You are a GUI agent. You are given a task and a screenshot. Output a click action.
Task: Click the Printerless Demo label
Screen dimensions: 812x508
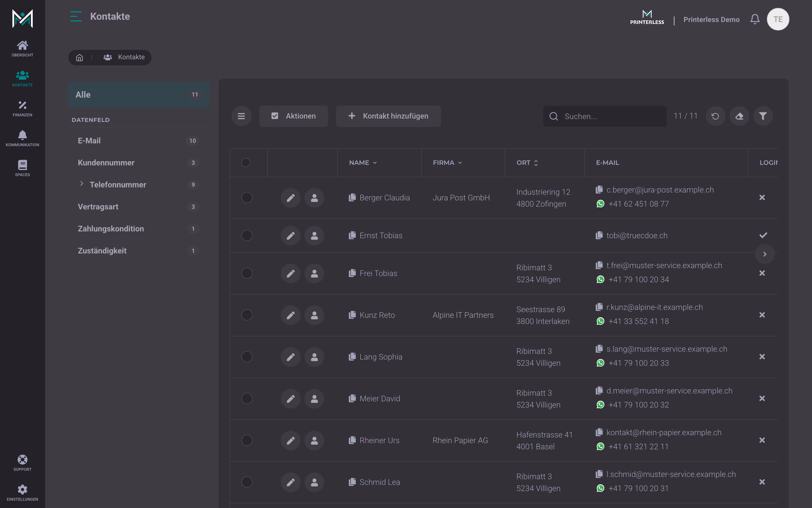coord(711,19)
